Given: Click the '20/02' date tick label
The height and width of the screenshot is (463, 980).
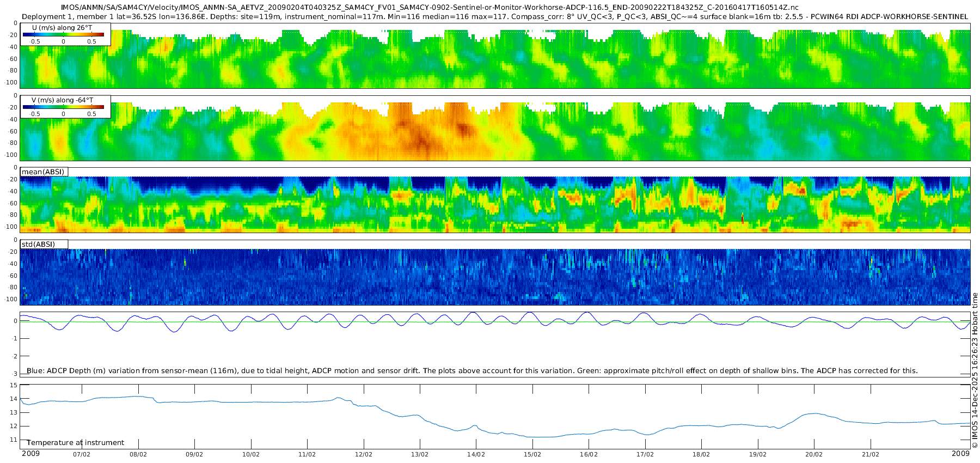Looking at the screenshot, I should click(814, 454).
